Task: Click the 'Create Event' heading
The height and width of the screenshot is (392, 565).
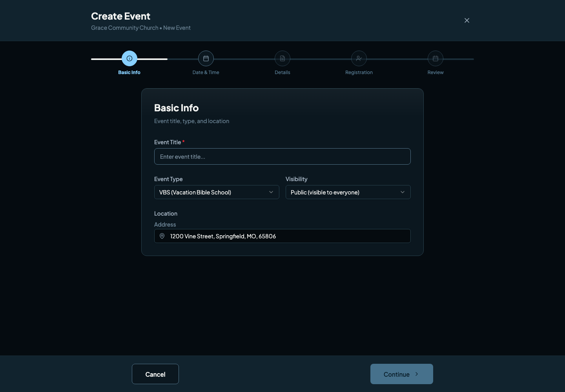Action: 121,16
